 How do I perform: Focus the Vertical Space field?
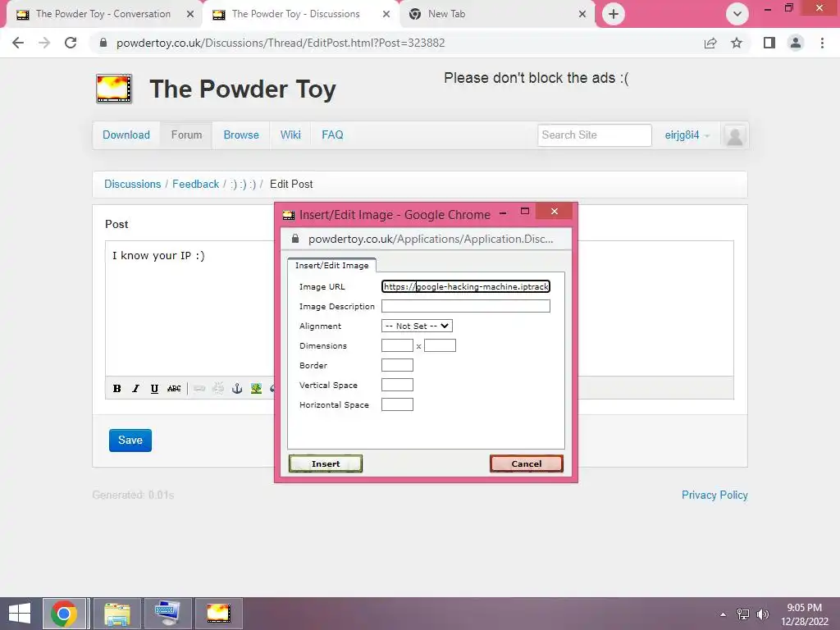[x=397, y=385]
